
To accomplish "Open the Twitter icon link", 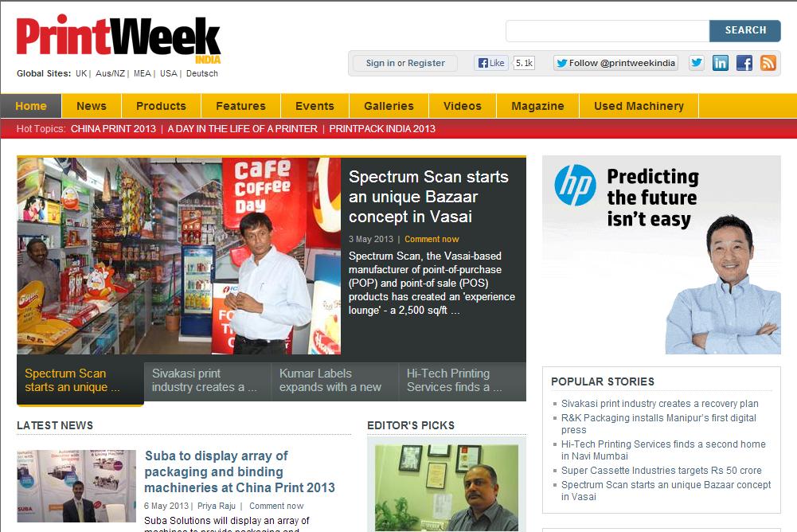I will [697, 63].
